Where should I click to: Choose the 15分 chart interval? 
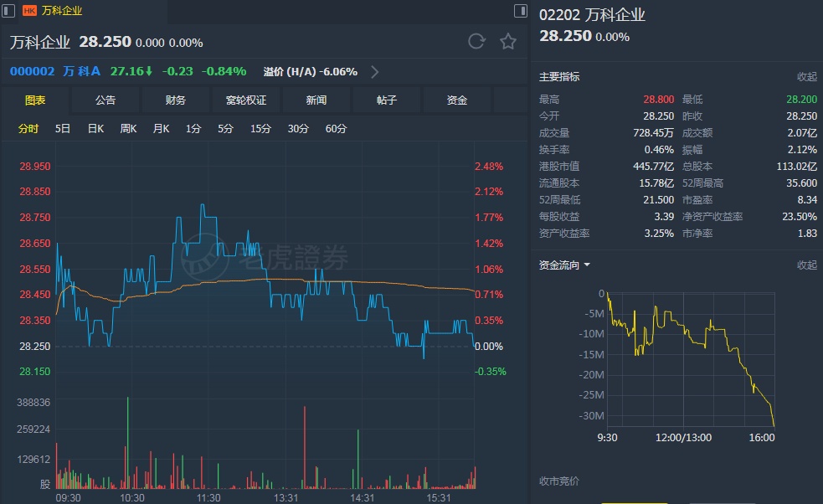pos(260,129)
